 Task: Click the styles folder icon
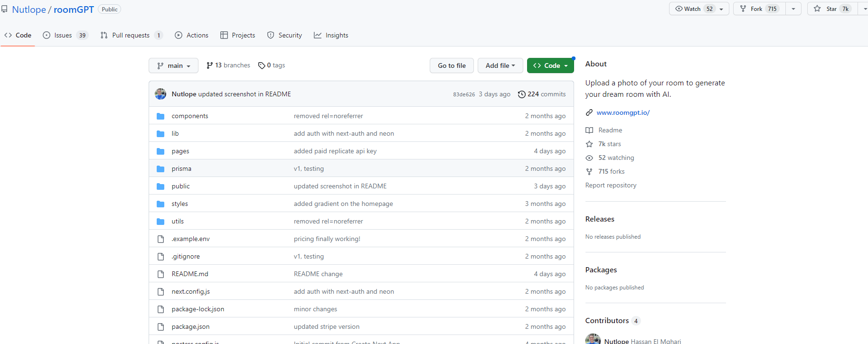160,204
